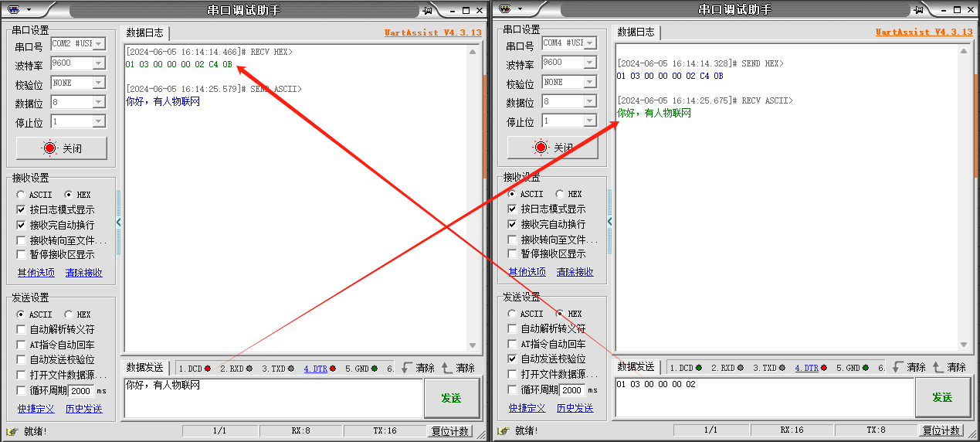Disable auto-append checksum checkbox in right window

512,359
